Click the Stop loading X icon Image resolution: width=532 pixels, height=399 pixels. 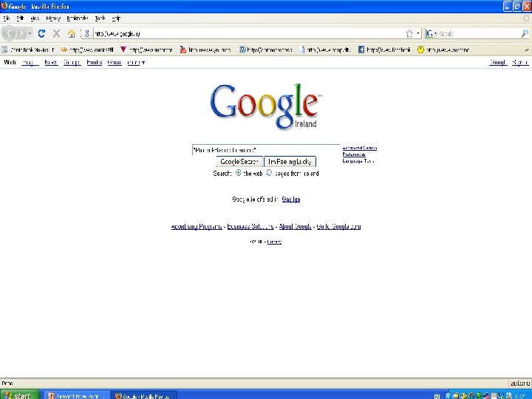pos(57,33)
